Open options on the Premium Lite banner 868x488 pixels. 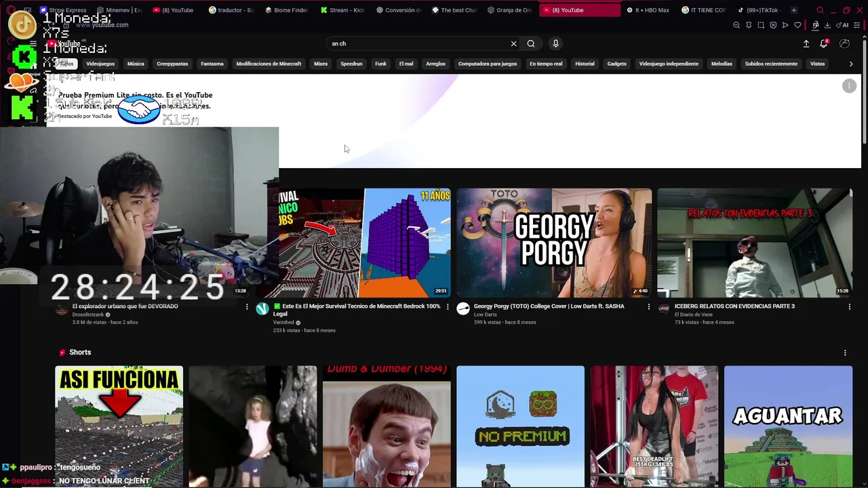849,85
